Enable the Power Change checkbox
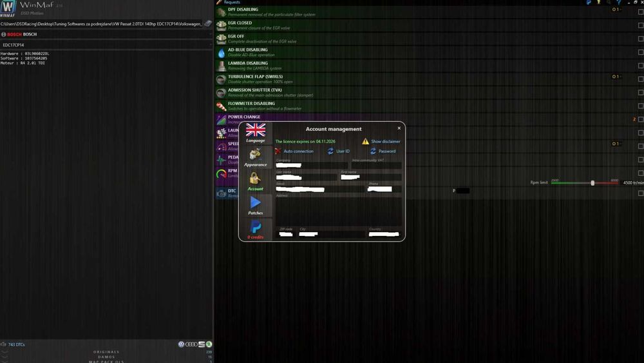The width and height of the screenshot is (644, 363). (x=640, y=120)
